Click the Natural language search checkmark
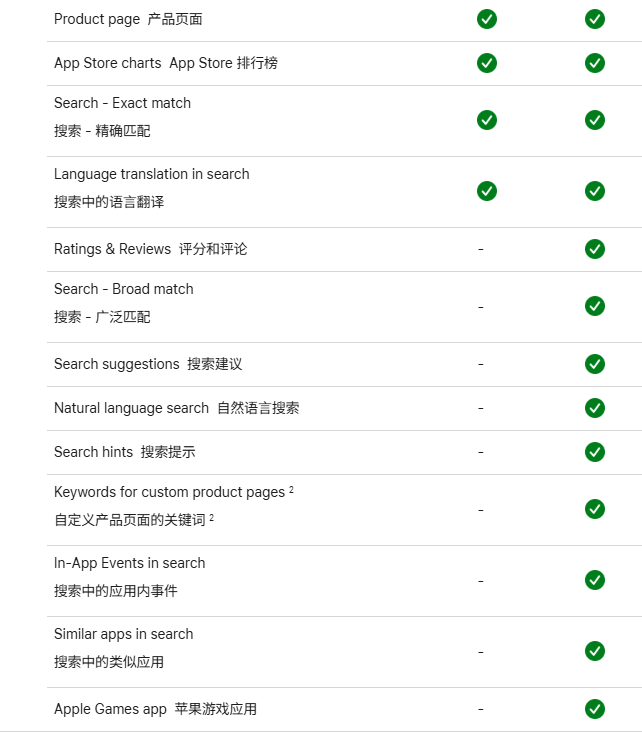Viewport: 642px width, 732px height. coord(595,408)
